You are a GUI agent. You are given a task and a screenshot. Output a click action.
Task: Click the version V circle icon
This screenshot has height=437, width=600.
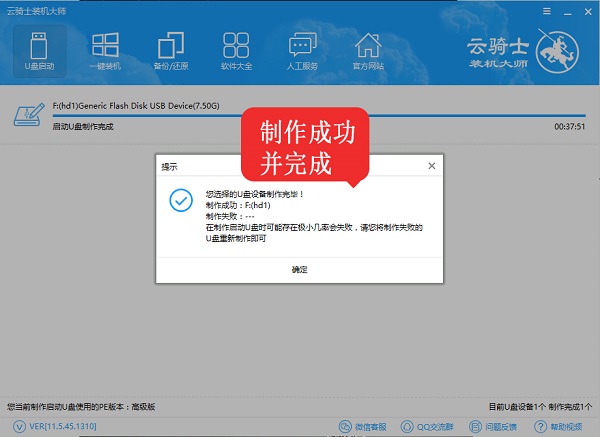point(19,426)
